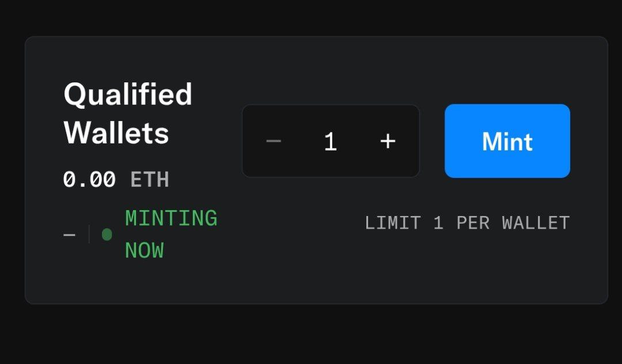Click the green minting status dot

(107, 234)
